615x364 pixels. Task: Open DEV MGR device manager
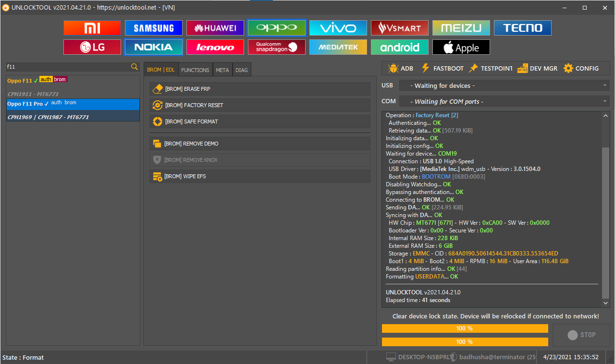coord(538,68)
